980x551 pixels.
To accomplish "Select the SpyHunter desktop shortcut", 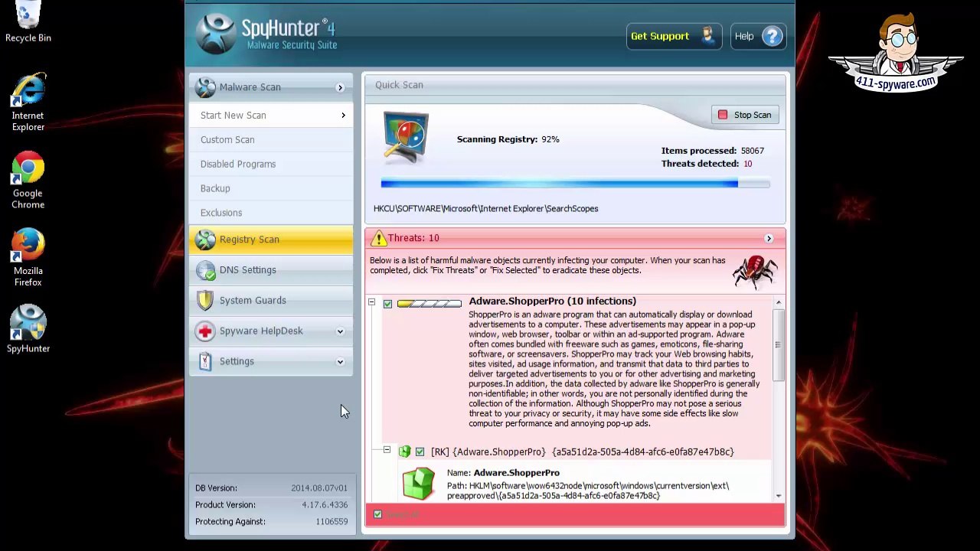I will tap(28, 329).
